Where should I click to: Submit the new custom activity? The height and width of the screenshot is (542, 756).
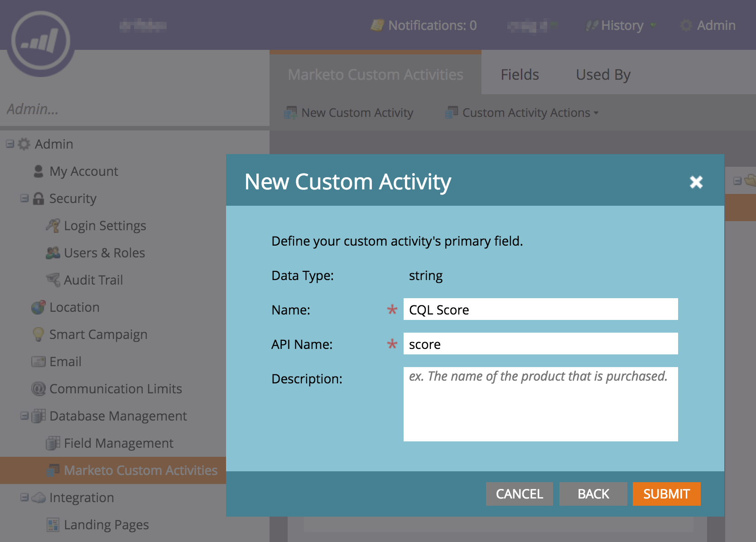click(667, 494)
